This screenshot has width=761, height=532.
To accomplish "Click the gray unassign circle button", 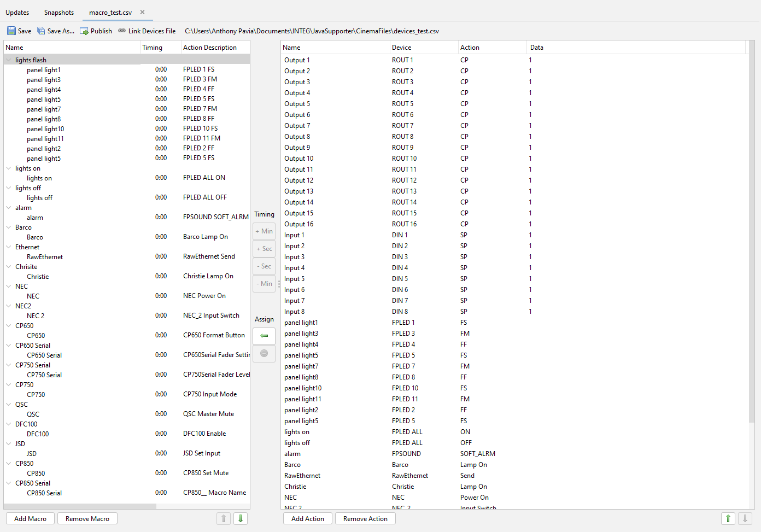I will [x=264, y=353].
